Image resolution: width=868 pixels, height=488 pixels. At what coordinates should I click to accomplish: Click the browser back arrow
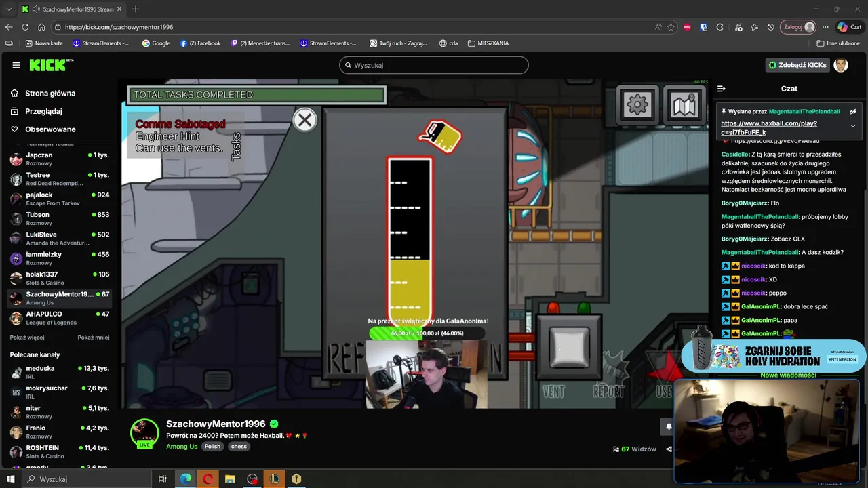[x=9, y=27]
